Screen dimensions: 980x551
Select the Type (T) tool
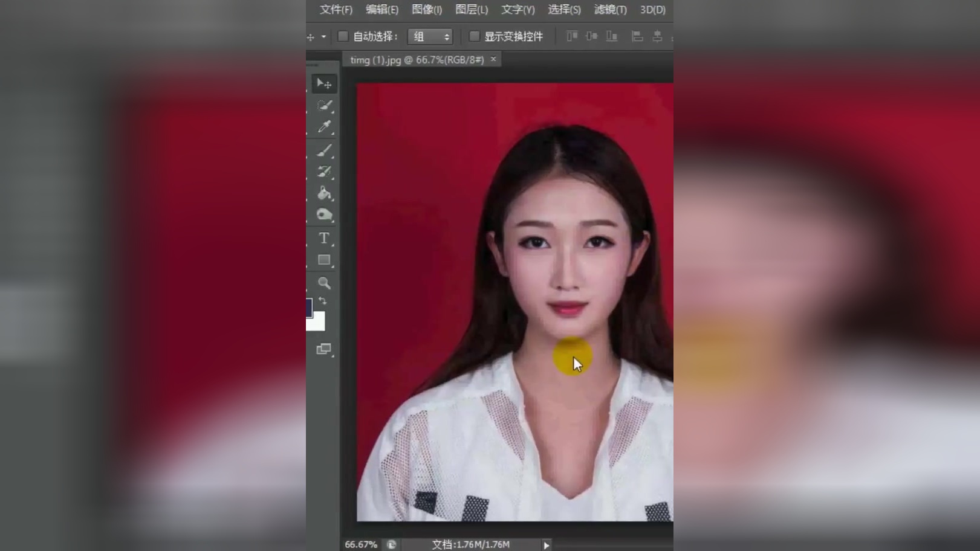coord(324,238)
